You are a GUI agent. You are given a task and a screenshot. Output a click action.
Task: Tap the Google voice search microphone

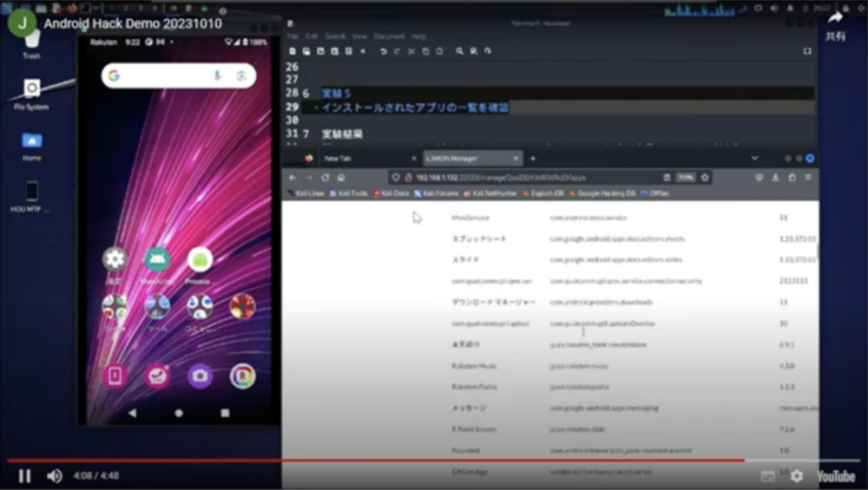[x=217, y=76]
